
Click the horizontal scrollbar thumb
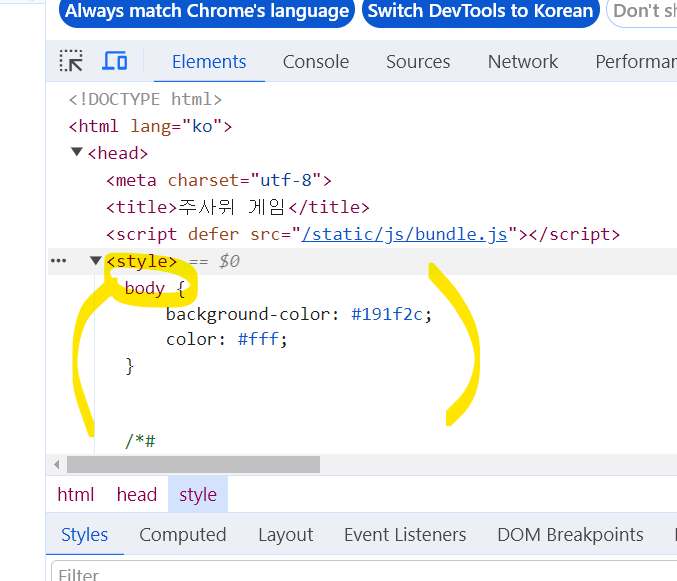(193, 464)
